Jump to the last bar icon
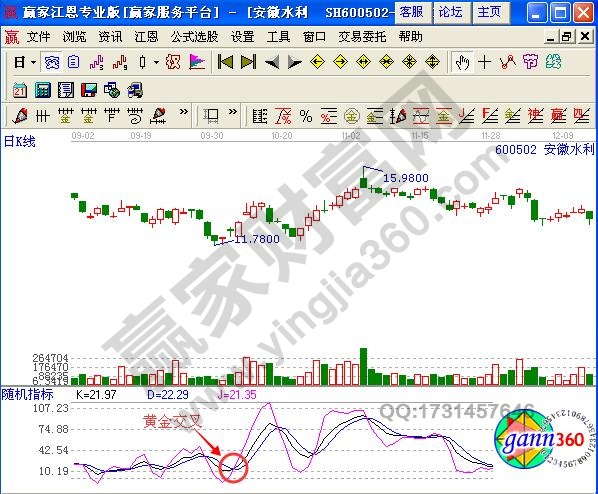The width and height of the screenshot is (598, 494). [248, 62]
